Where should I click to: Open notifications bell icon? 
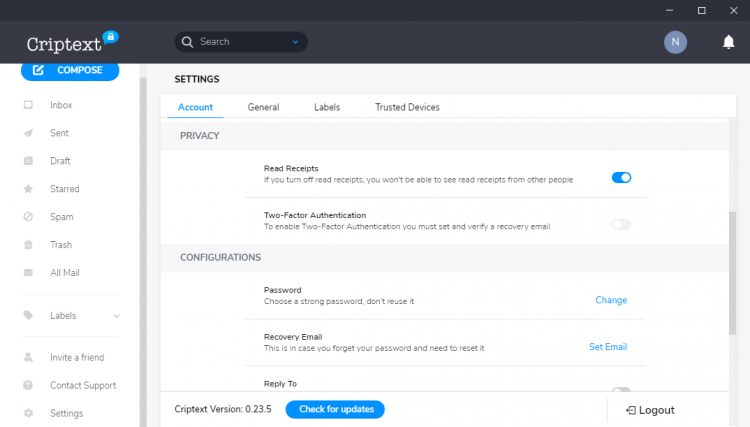point(729,42)
